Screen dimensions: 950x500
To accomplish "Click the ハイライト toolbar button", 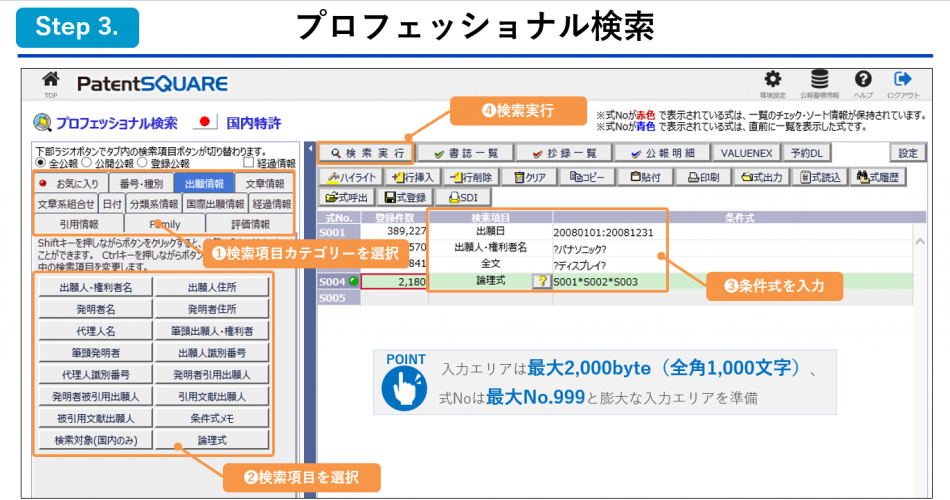I will coord(353,177).
